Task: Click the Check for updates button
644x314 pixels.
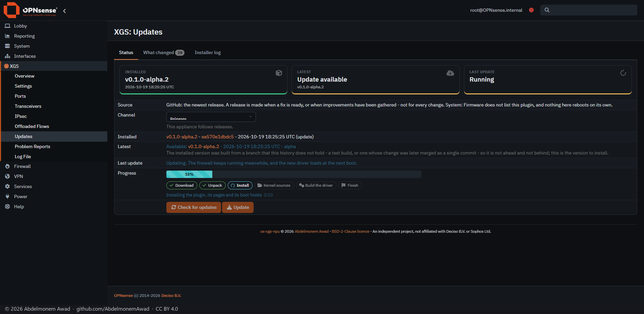Action: (x=194, y=207)
